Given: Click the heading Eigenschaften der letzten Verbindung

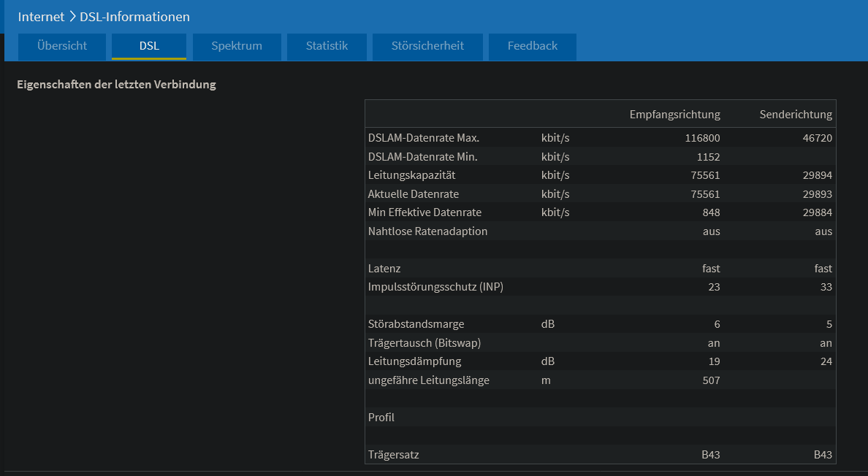Looking at the screenshot, I should coord(116,84).
